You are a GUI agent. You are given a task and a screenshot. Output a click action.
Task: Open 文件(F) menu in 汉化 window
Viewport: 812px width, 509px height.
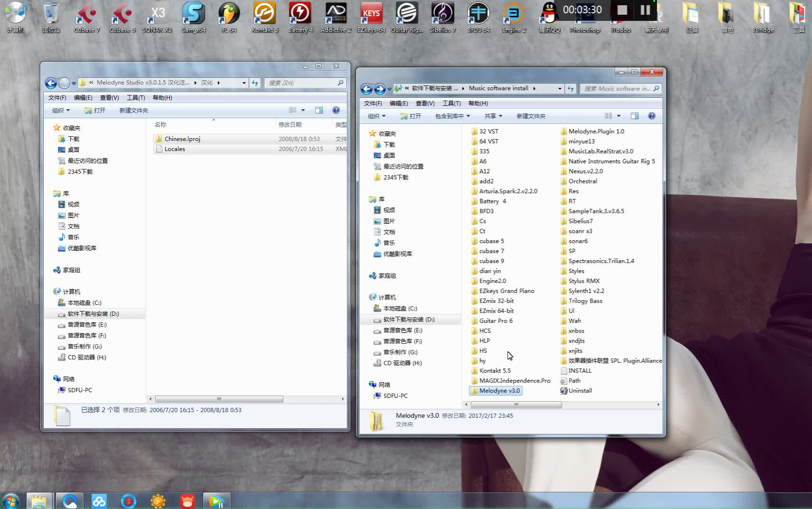click(x=57, y=98)
